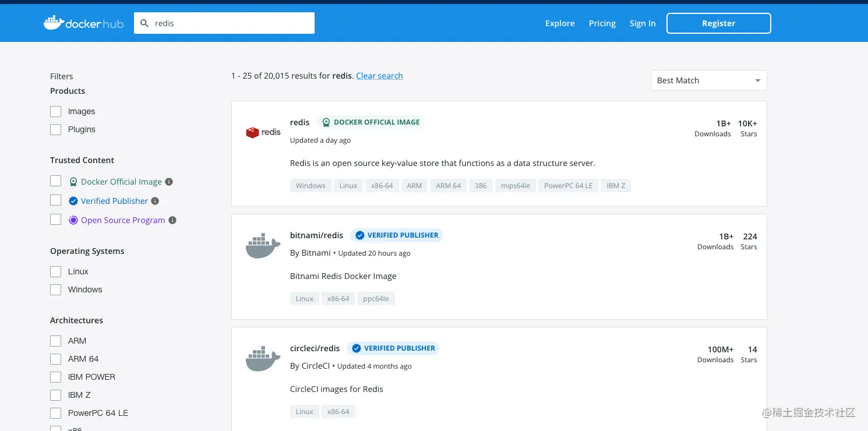Click the 1B+ Downloads count on bitnami/redis
868x431 pixels.
[x=716, y=241]
